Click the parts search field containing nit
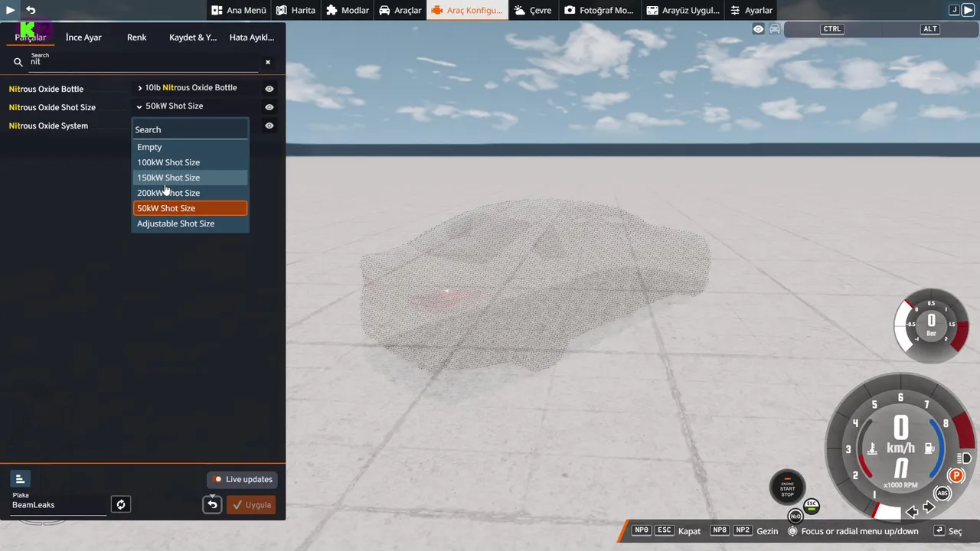 143,62
